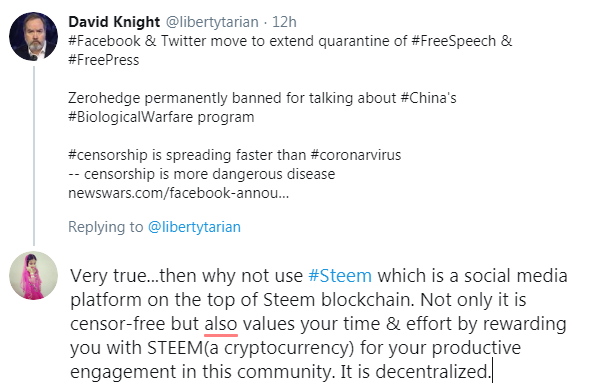
Task: Open the #FreePress hashtag
Action: (104, 60)
